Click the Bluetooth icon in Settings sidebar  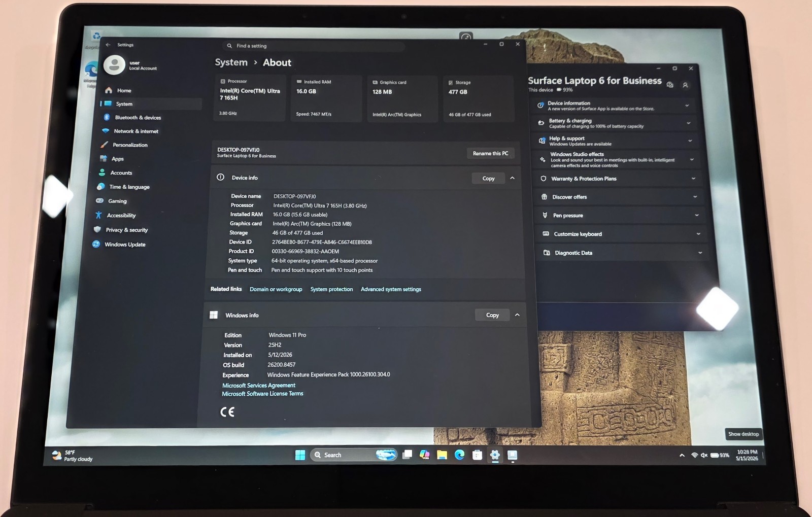point(107,117)
